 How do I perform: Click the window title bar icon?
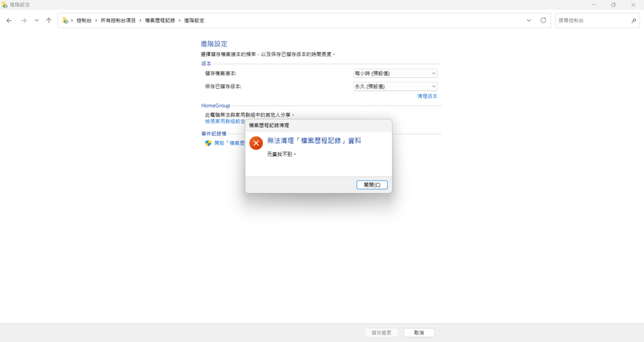(x=5, y=5)
